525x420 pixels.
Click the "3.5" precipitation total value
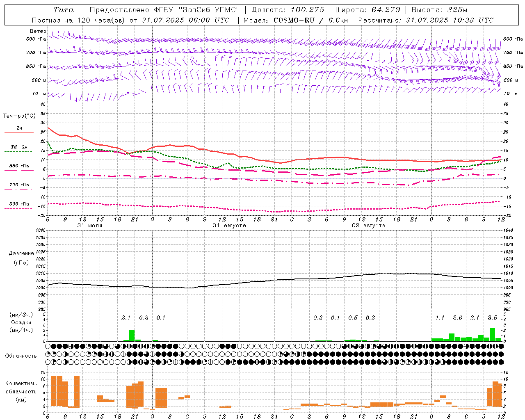point(492,317)
